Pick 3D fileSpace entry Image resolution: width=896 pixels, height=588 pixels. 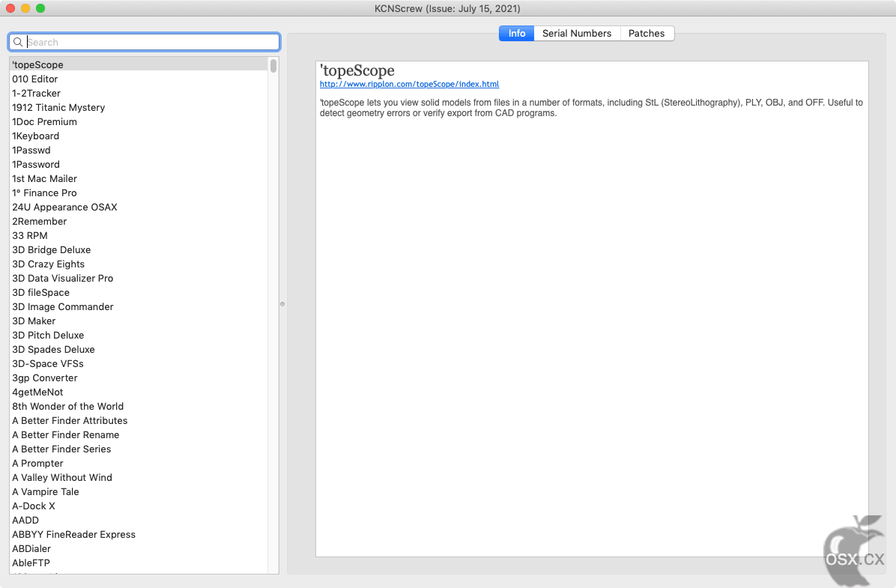(x=139, y=293)
